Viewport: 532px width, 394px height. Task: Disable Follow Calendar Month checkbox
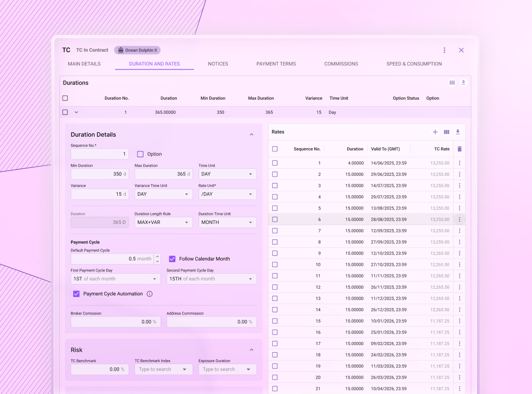coord(172,259)
